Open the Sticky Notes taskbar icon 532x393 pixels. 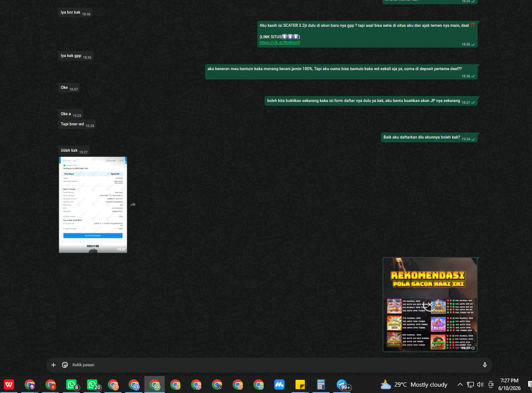coord(300,385)
